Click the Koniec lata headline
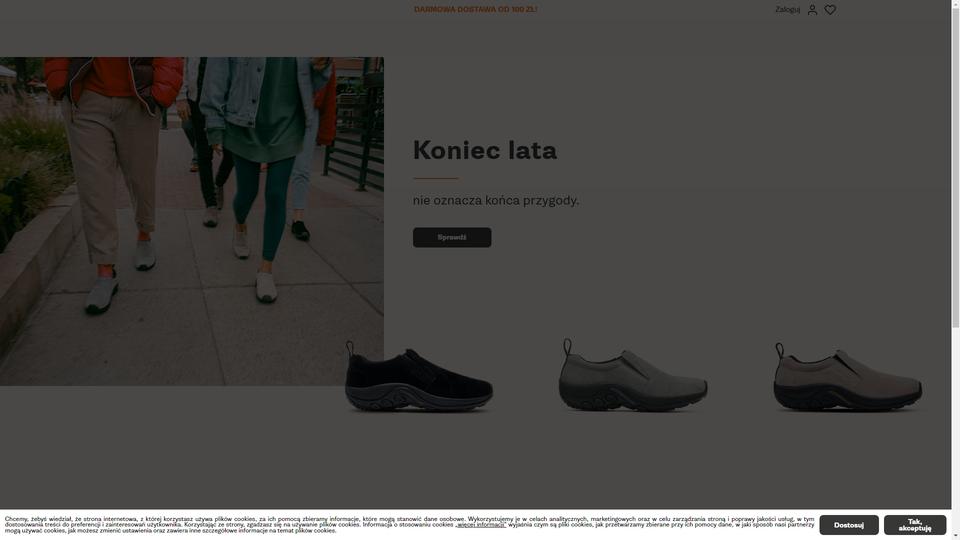 pyautogui.click(x=485, y=151)
